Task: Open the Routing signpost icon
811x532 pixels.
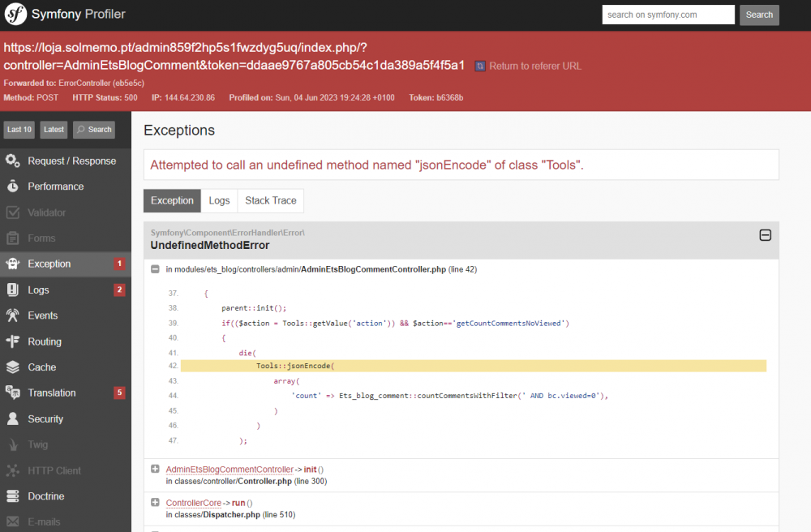Action: pos(13,341)
